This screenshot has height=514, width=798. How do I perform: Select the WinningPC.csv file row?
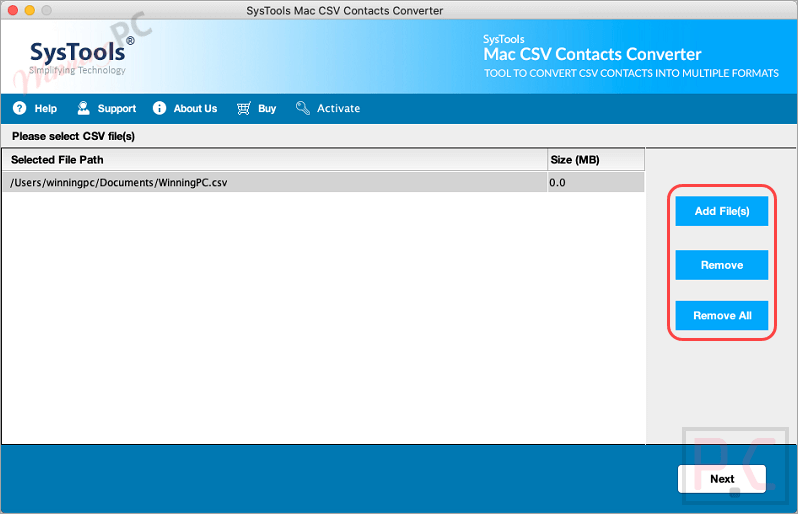pyautogui.click(x=119, y=183)
